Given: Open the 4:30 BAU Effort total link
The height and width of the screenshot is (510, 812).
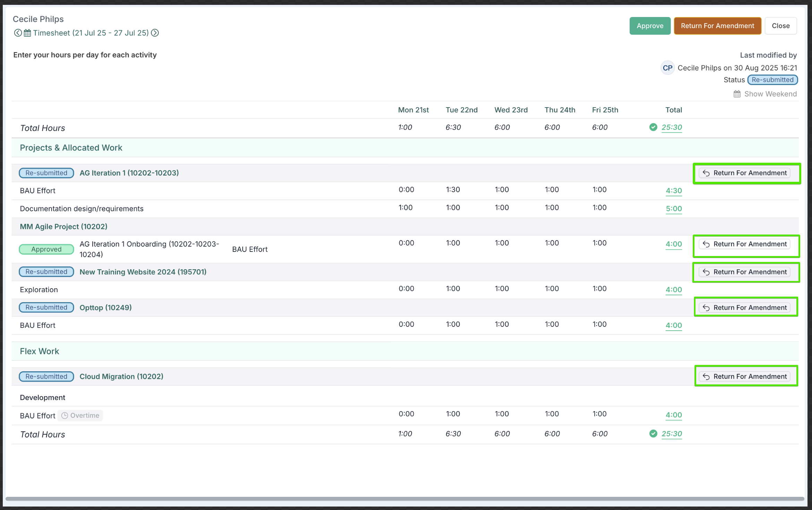Looking at the screenshot, I should click(x=674, y=191).
